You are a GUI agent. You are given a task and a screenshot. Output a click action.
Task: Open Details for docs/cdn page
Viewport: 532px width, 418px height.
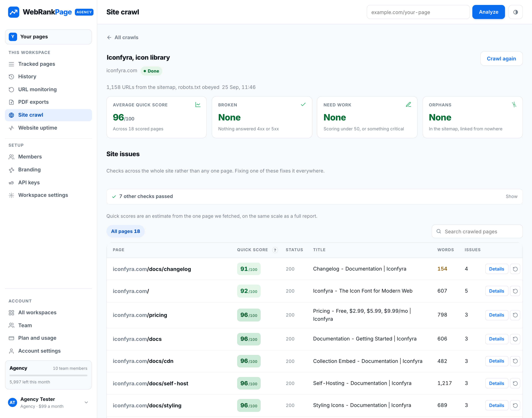pyautogui.click(x=496, y=361)
